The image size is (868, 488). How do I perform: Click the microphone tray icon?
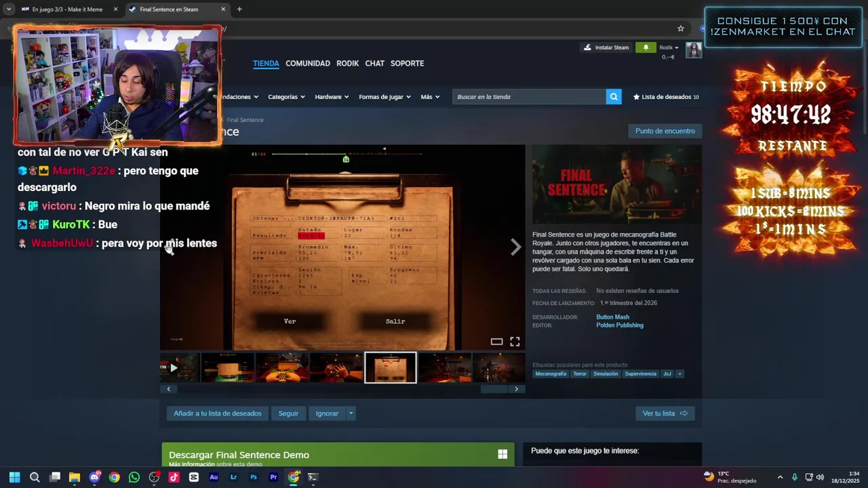coord(795,477)
